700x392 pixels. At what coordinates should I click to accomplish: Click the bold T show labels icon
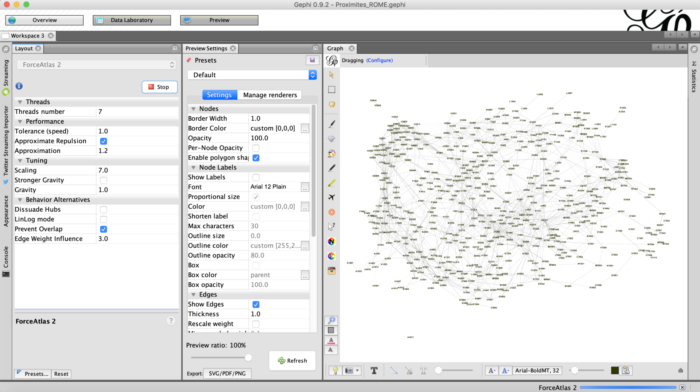coord(374,371)
